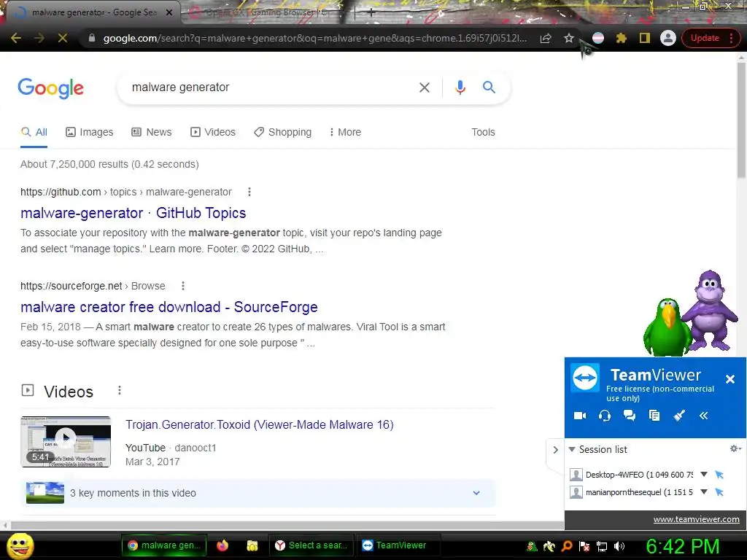Open a new tab with the plus button
The height and width of the screenshot is (560, 747).
[371, 13]
